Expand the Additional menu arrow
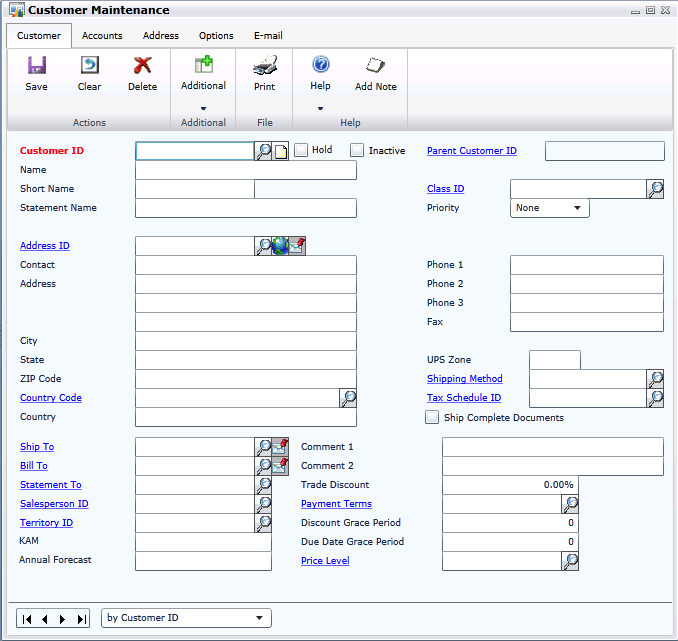Image resolution: width=678 pixels, height=641 pixels. click(x=203, y=108)
